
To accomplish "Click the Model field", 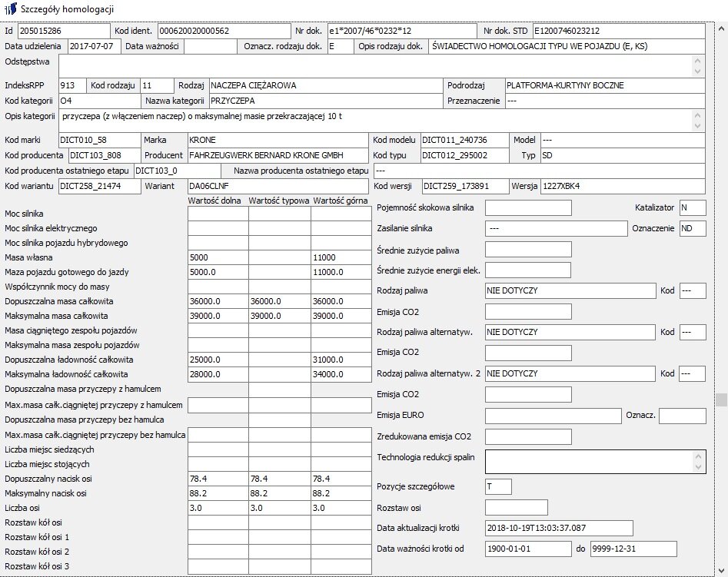I will [623, 140].
